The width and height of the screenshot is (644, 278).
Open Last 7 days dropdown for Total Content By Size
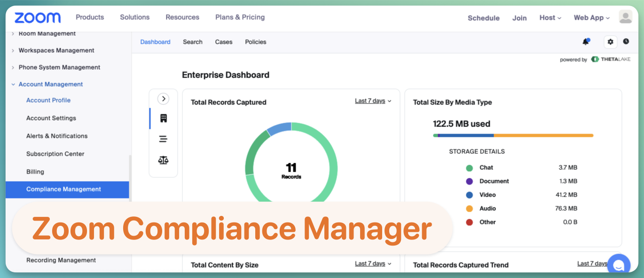coord(373,263)
